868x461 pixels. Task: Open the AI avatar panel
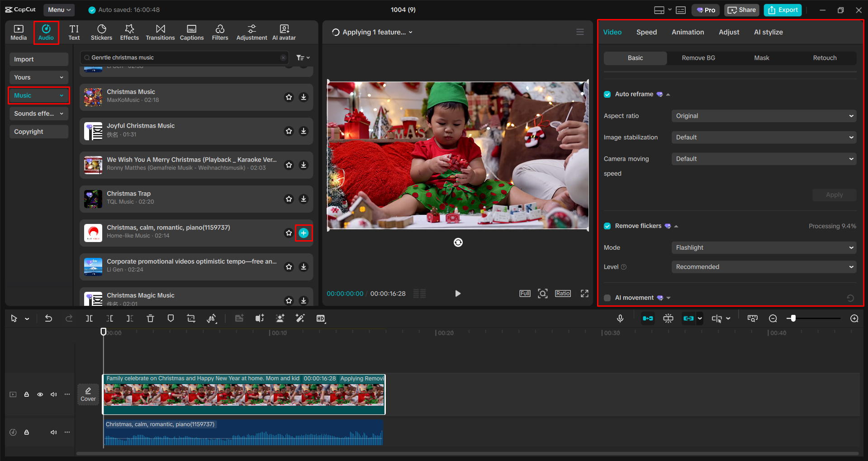[x=284, y=32]
